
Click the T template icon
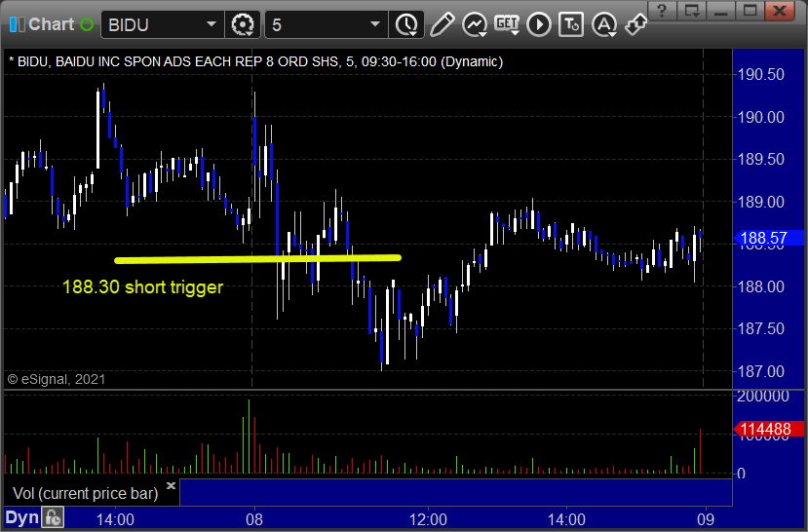pyautogui.click(x=571, y=24)
